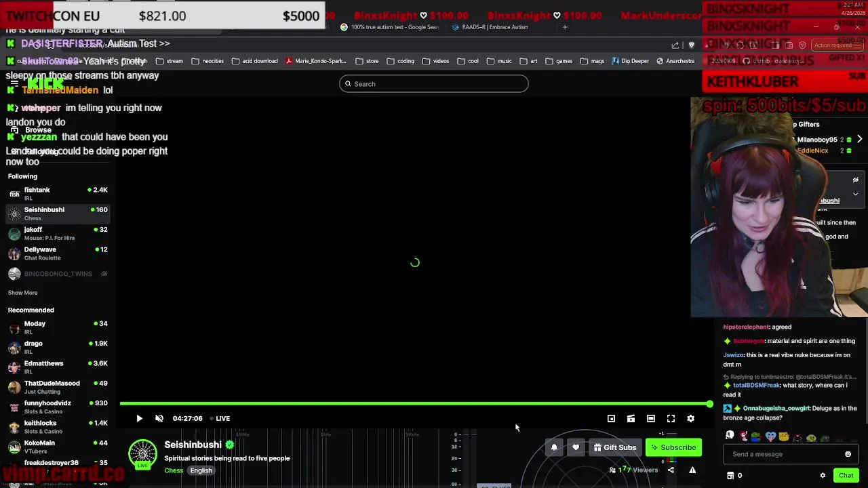This screenshot has width=868, height=488.
Task: Click the stream progress bar
Action: (x=415, y=404)
